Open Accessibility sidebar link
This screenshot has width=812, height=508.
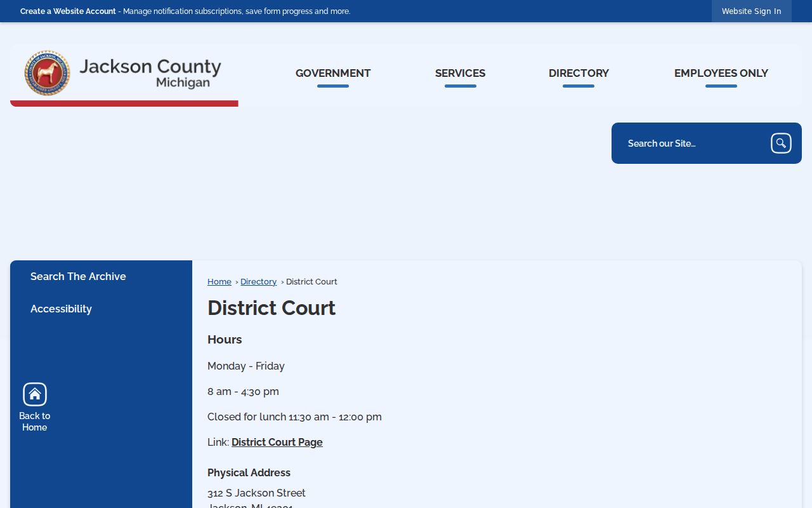[x=61, y=309]
